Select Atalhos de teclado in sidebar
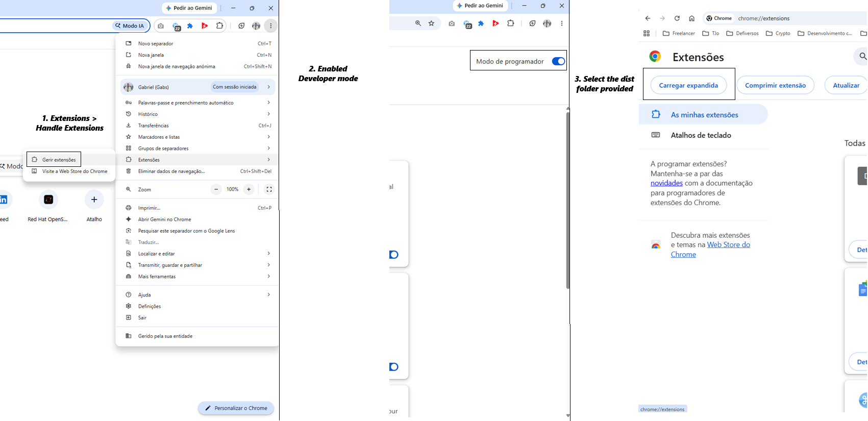This screenshot has height=421, width=868. tap(703, 135)
